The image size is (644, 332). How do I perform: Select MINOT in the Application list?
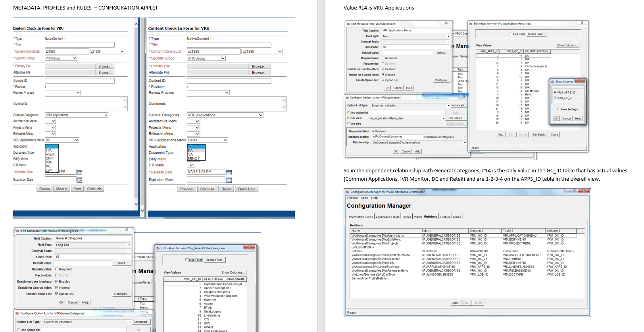point(196,158)
